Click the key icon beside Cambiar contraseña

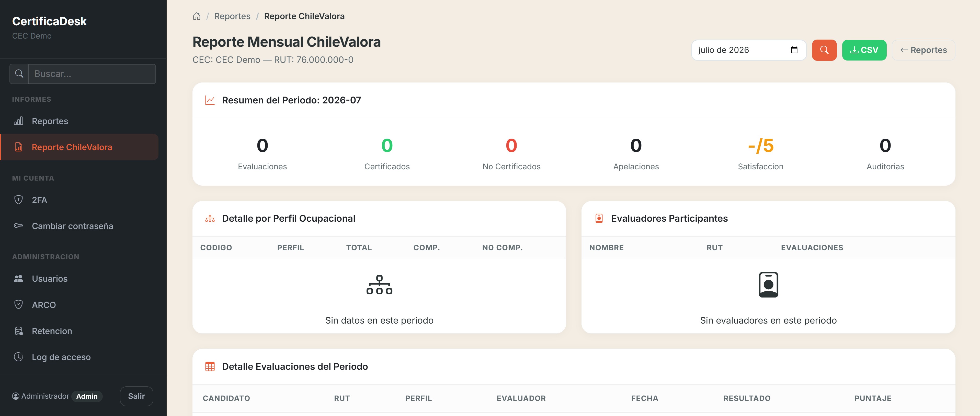pyautogui.click(x=18, y=226)
